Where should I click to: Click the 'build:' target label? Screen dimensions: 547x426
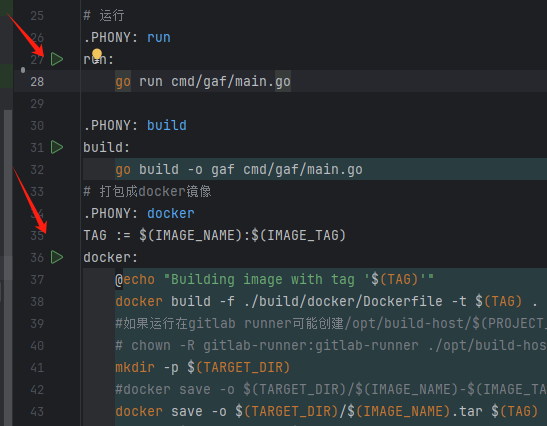coord(106,147)
